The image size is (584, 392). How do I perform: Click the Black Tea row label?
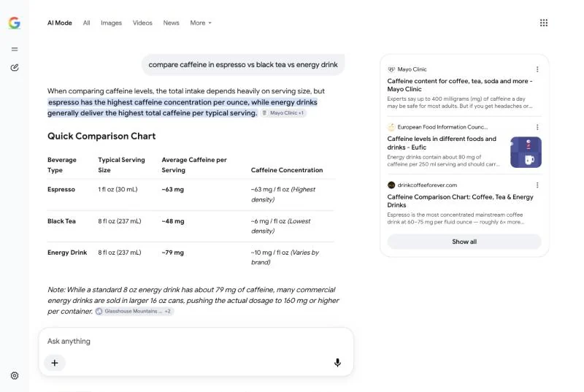[61, 220]
